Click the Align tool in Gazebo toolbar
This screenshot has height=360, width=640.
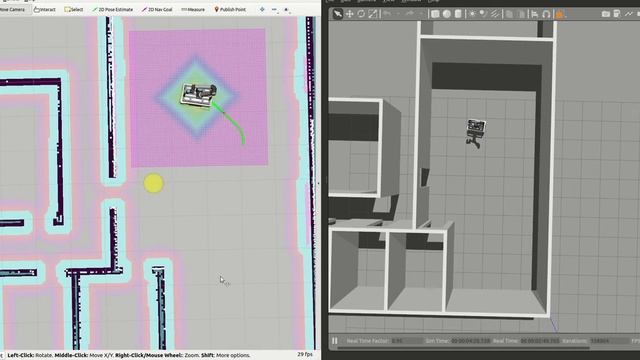[x=535, y=14]
